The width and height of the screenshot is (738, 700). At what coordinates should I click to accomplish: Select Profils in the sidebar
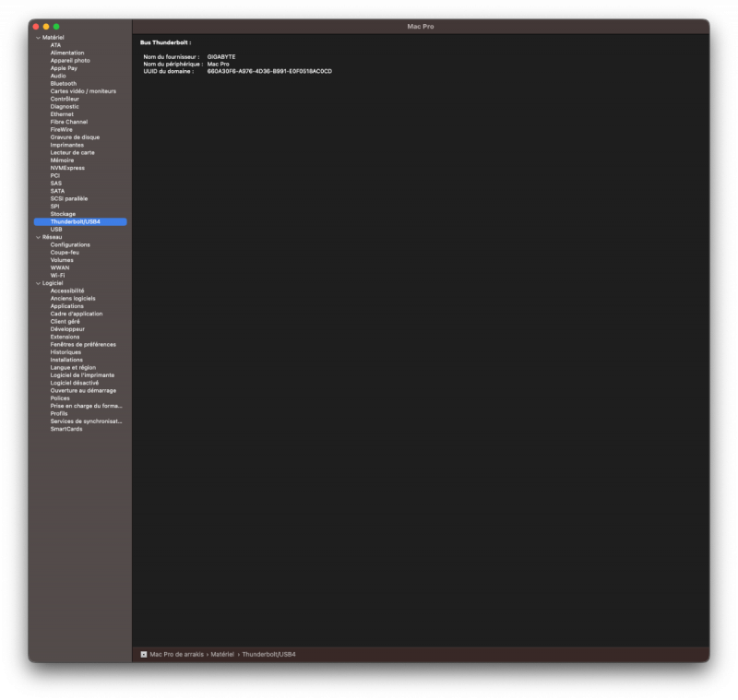coord(59,414)
